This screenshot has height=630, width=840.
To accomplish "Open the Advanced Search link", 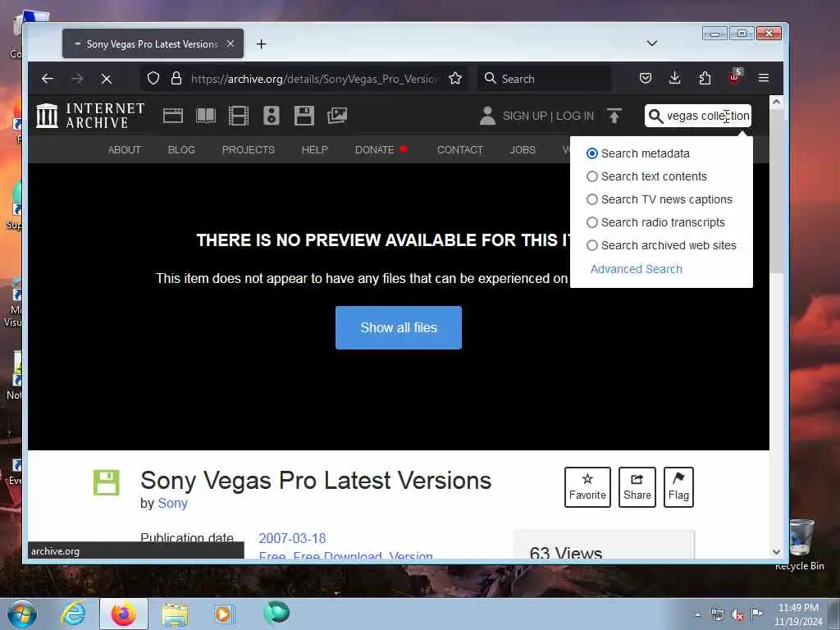I will [637, 269].
